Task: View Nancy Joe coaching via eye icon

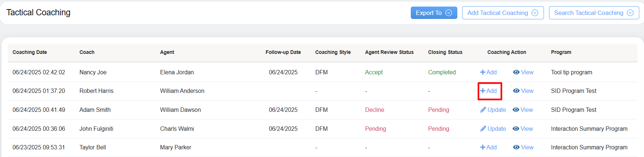Action: pyautogui.click(x=523, y=72)
